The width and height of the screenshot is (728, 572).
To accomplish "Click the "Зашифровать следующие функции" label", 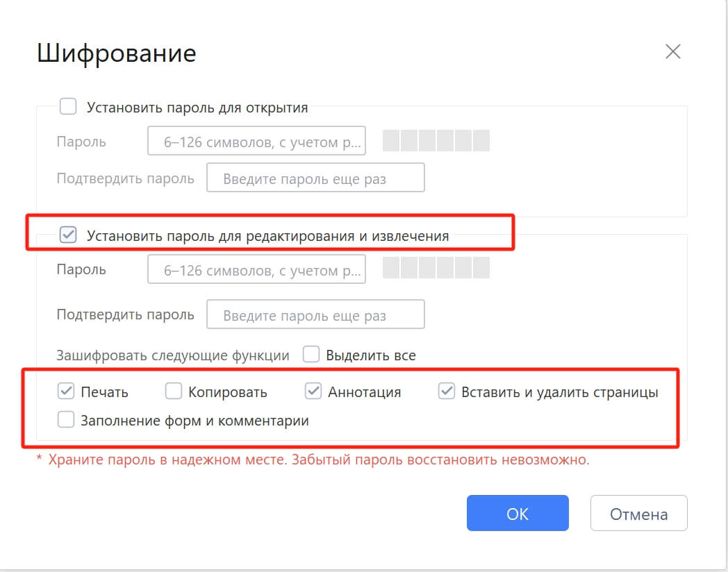I will 172,354.
